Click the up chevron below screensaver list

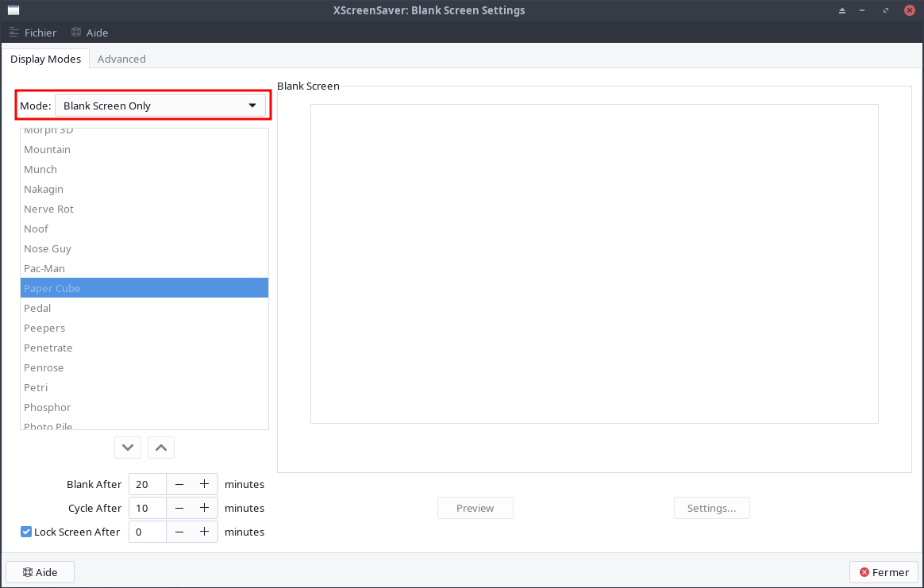[x=161, y=448]
